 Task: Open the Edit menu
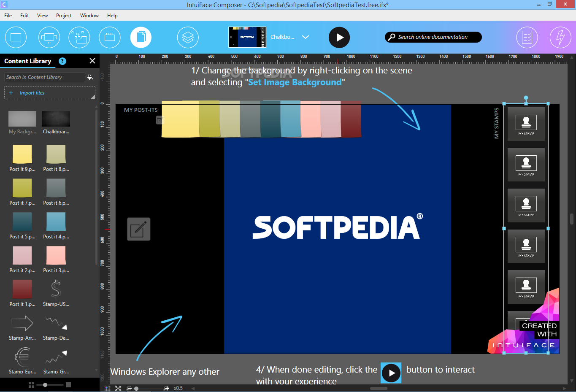(24, 16)
